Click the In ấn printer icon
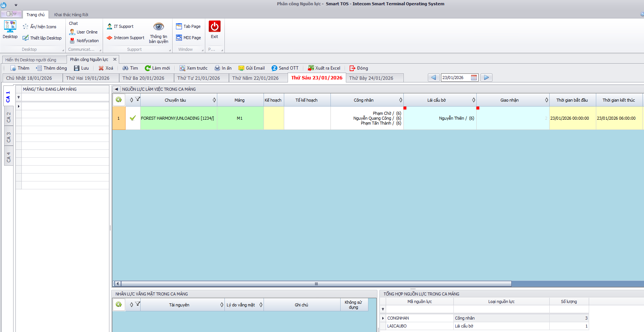The image size is (644, 332). pyautogui.click(x=217, y=68)
